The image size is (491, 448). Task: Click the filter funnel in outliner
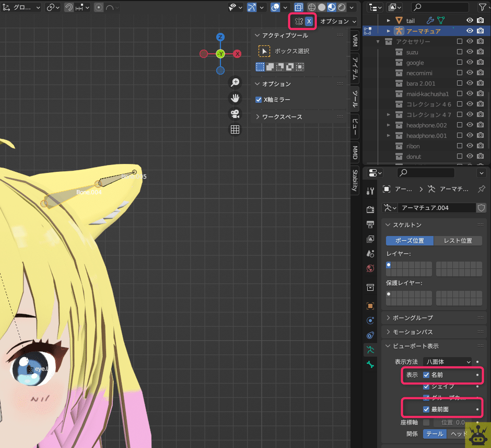[x=483, y=7]
